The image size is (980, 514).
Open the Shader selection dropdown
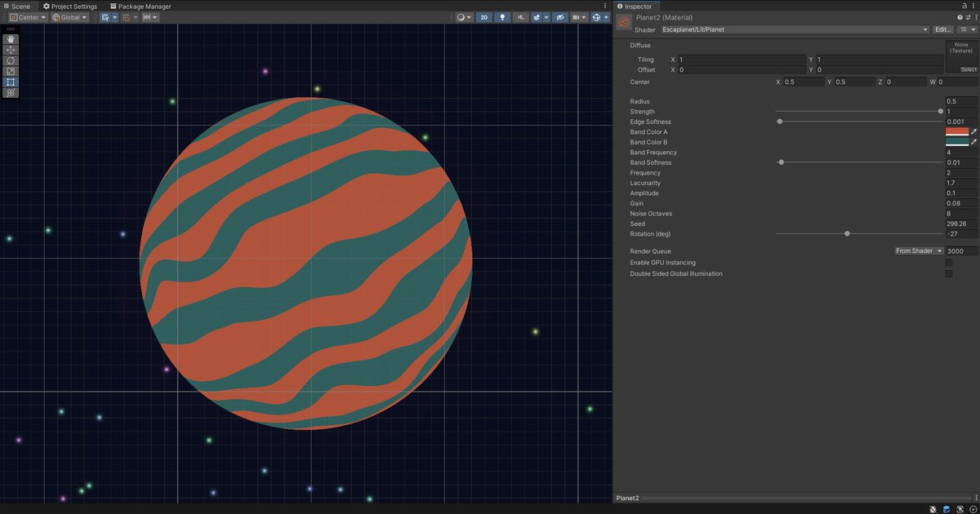[x=795, y=29]
